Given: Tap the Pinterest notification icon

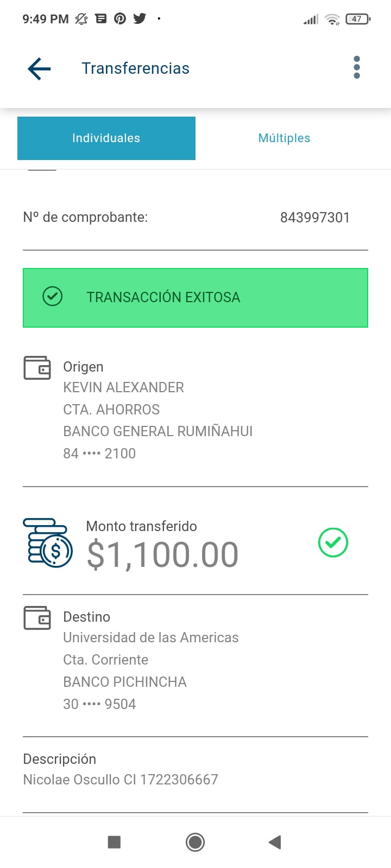Looking at the screenshot, I should point(120,18).
